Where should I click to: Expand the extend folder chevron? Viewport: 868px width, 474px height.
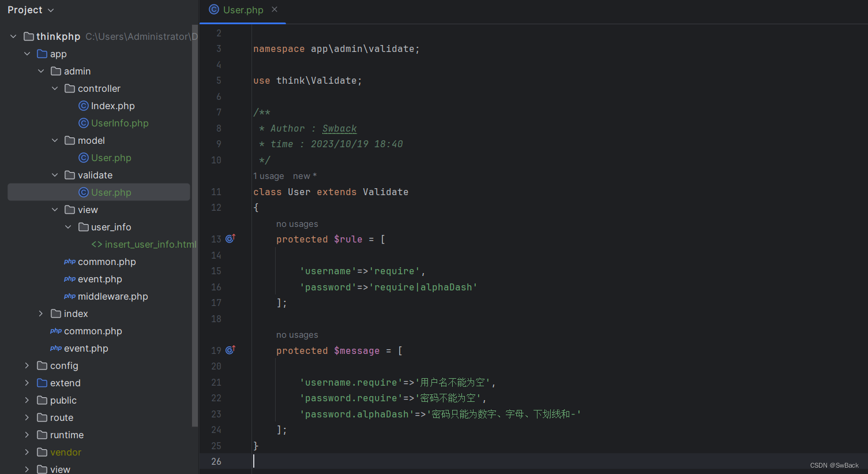click(27, 383)
